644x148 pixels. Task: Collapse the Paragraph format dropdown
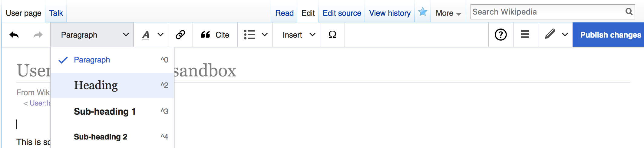pos(92,35)
